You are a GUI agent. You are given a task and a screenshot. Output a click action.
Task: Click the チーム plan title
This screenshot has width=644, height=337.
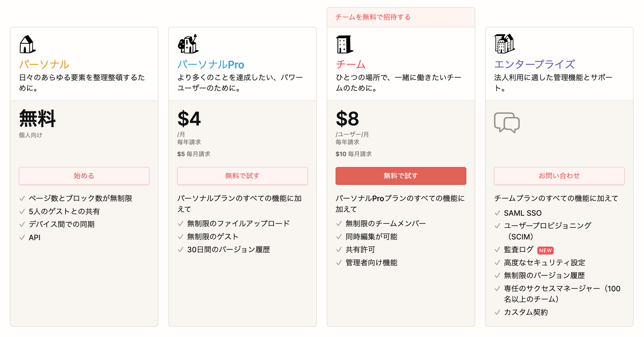point(351,64)
